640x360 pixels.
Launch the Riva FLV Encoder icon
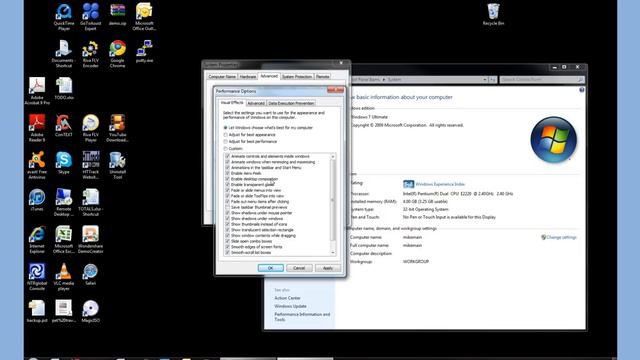tap(91, 53)
